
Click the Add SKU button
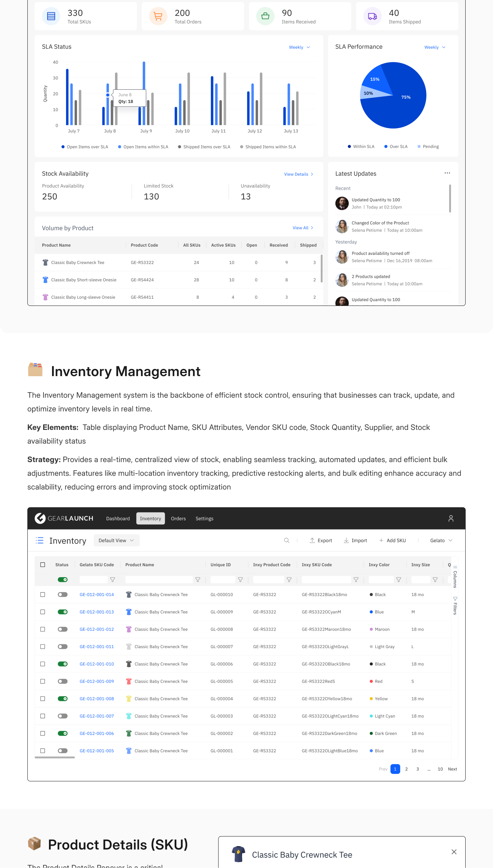[x=392, y=540]
